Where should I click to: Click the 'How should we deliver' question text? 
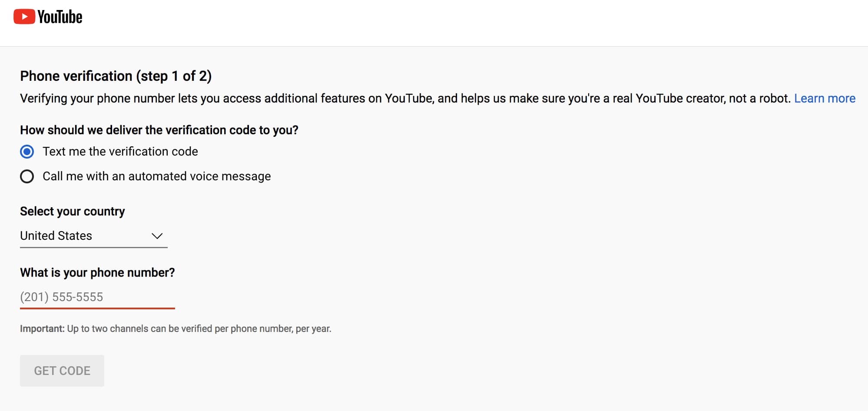click(159, 129)
